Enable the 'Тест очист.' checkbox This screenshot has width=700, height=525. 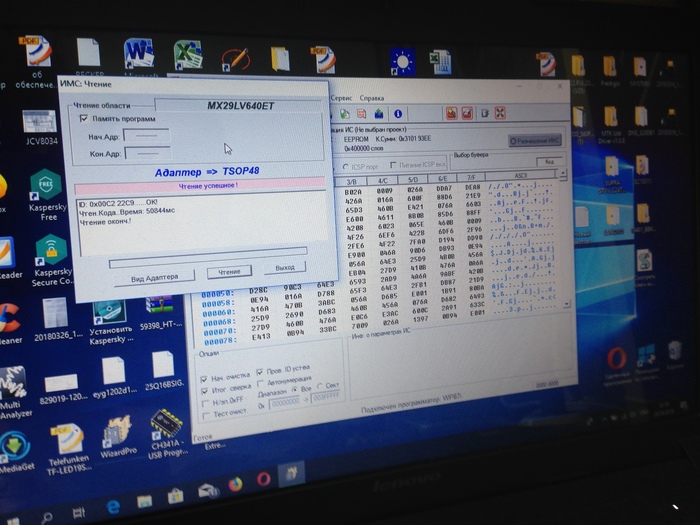click(203, 411)
